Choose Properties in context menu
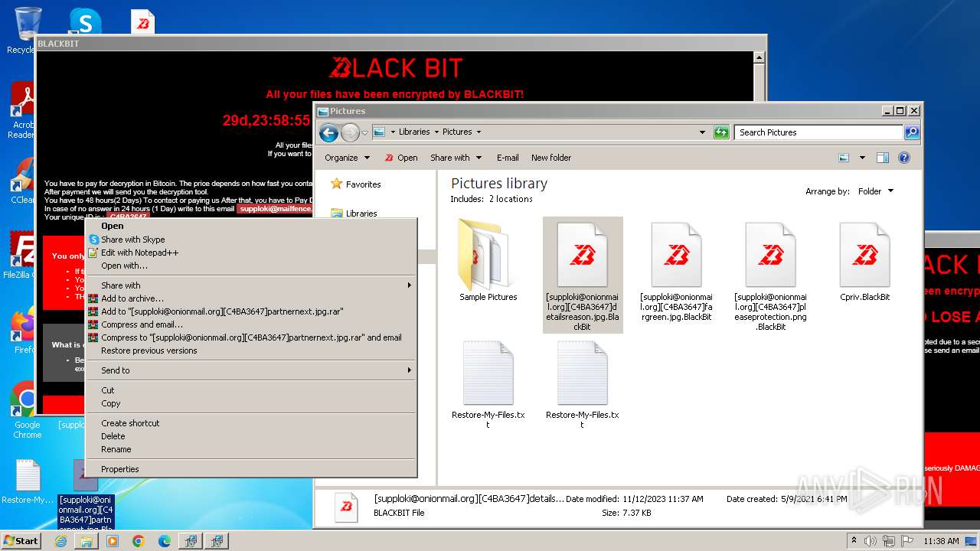 tap(120, 469)
